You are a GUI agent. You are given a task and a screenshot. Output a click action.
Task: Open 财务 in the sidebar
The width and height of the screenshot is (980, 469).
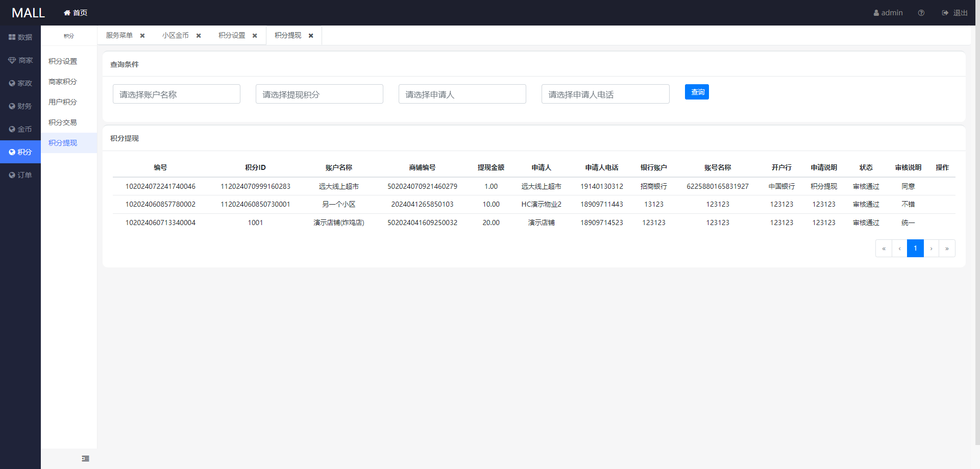[x=20, y=106]
